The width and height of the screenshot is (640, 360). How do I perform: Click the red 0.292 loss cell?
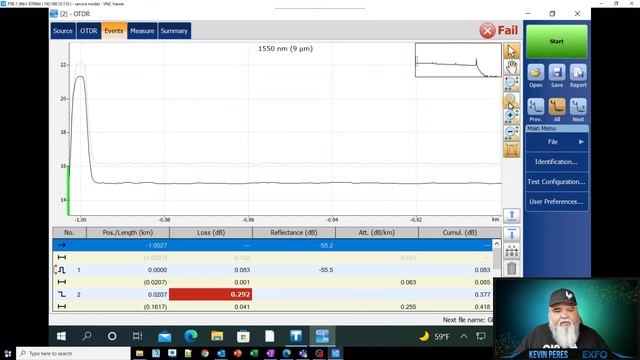(x=211, y=294)
